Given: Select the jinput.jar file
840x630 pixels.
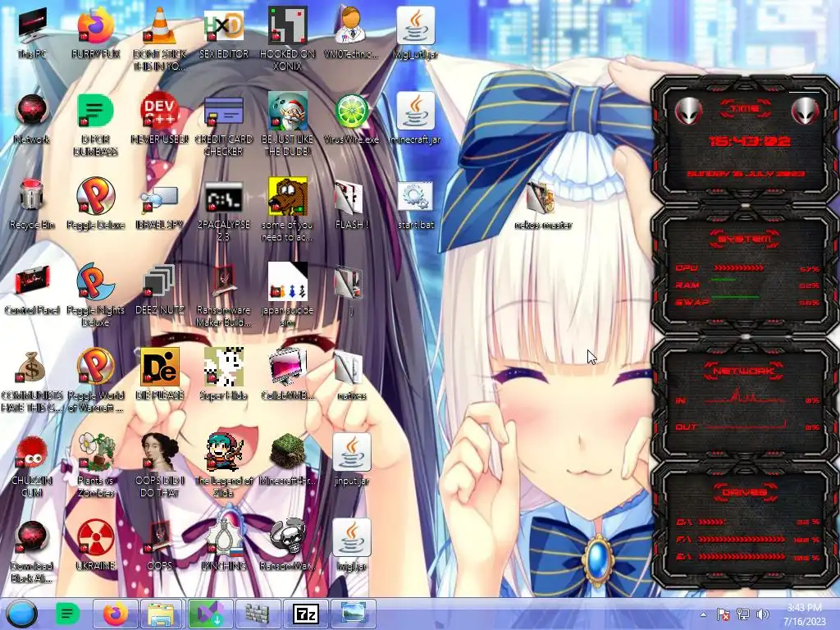Looking at the screenshot, I should 351,459.
